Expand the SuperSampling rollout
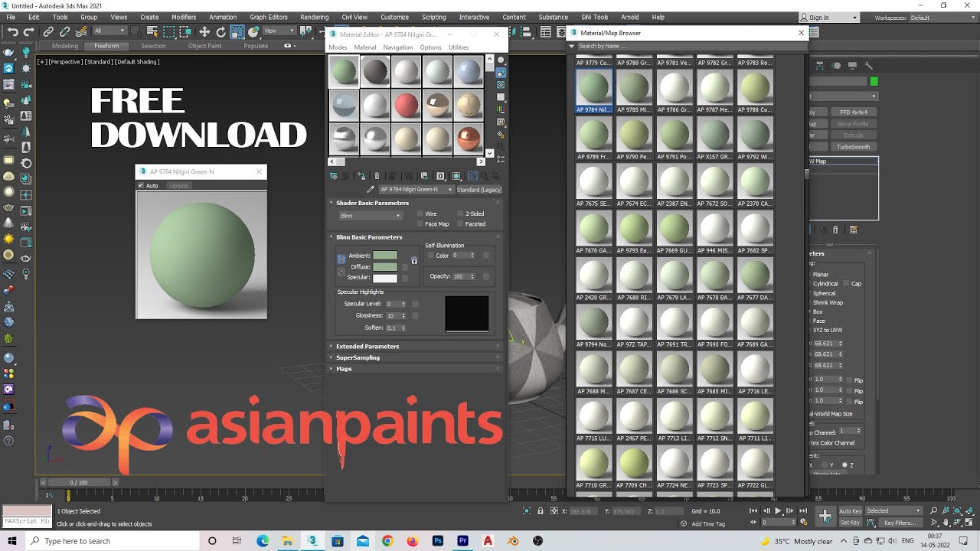The image size is (980, 551). coord(358,357)
